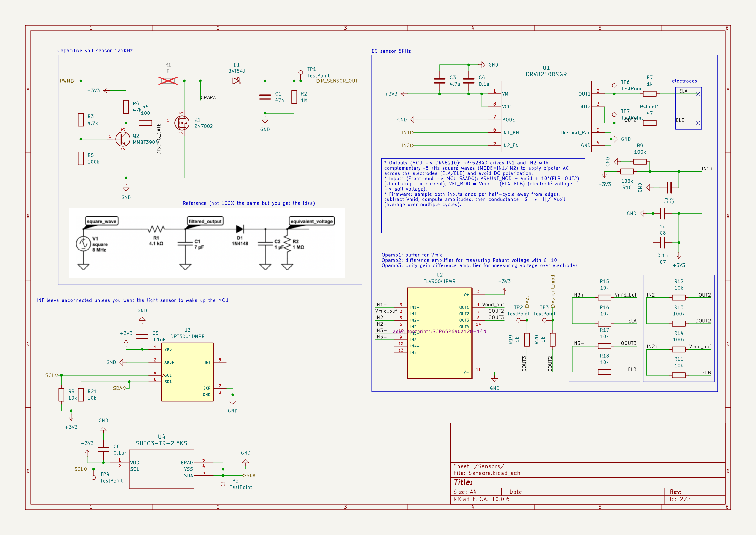Screen dimensions: 756x535
Task: Select the CPARA net label
Action: [208, 98]
